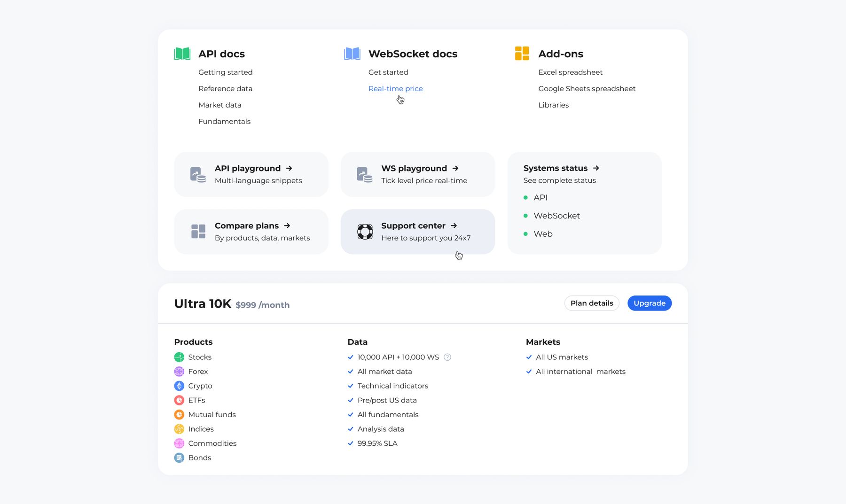Click the Support center lifebuoy icon
Image resolution: width=846 pixels, height=504 pixels.
(365, 232)
